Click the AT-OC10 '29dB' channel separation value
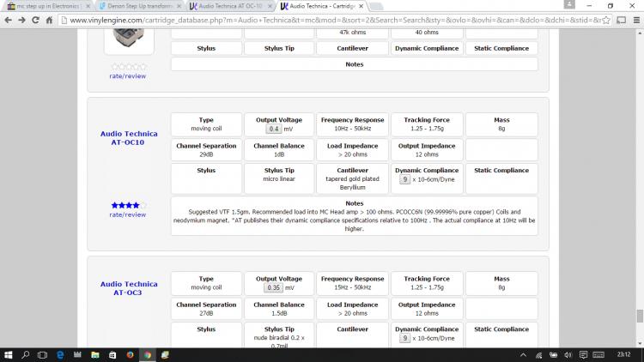 pyautogui.click(x=206, y=154)
